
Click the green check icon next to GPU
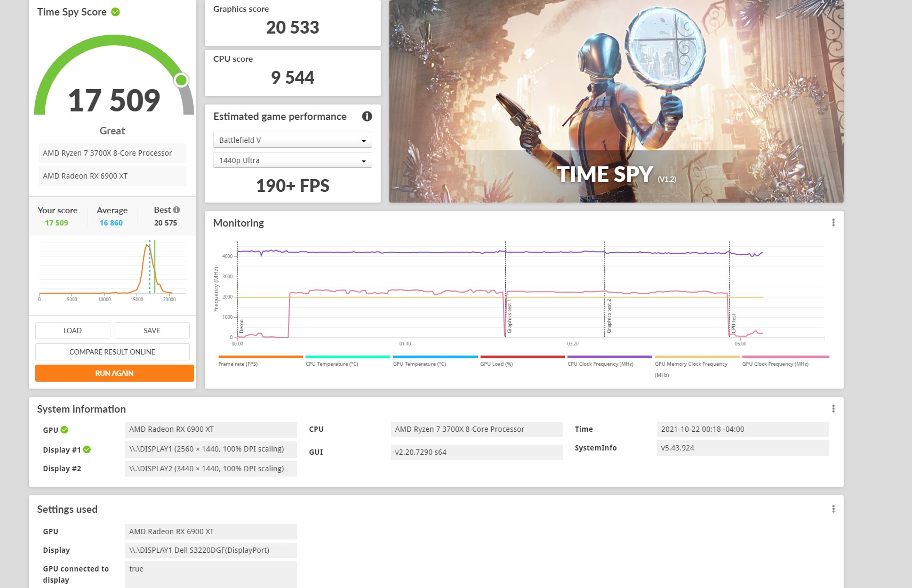(65, 430)
